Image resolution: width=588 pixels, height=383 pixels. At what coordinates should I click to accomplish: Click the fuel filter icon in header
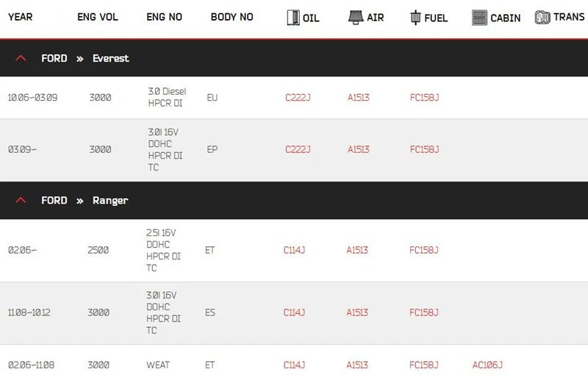click(415, 17)
